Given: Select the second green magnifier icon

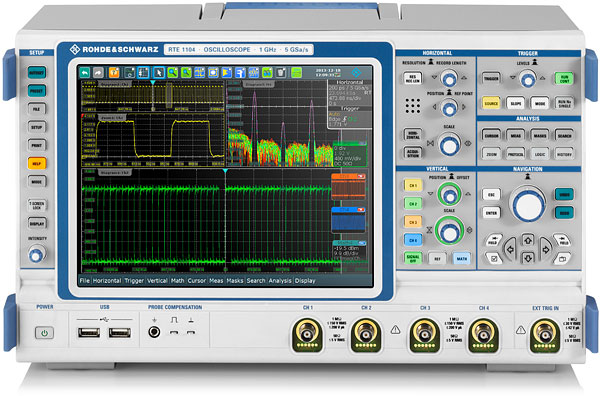Looking at the screenshot, I should pos(186,72).
